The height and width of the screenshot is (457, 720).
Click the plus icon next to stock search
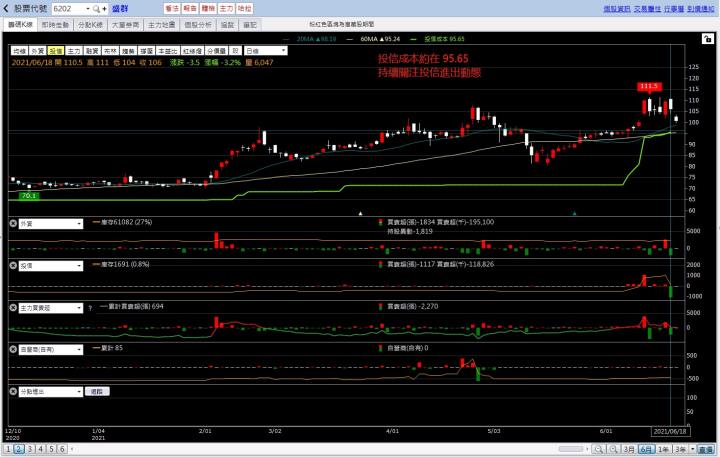(x=104, y=9)
